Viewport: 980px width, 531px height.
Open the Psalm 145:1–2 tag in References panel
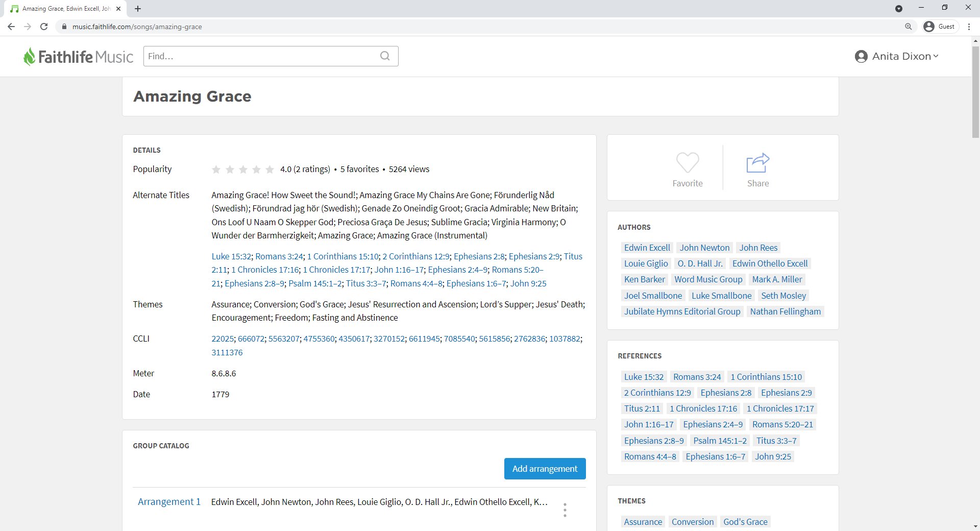pos(720,441)
